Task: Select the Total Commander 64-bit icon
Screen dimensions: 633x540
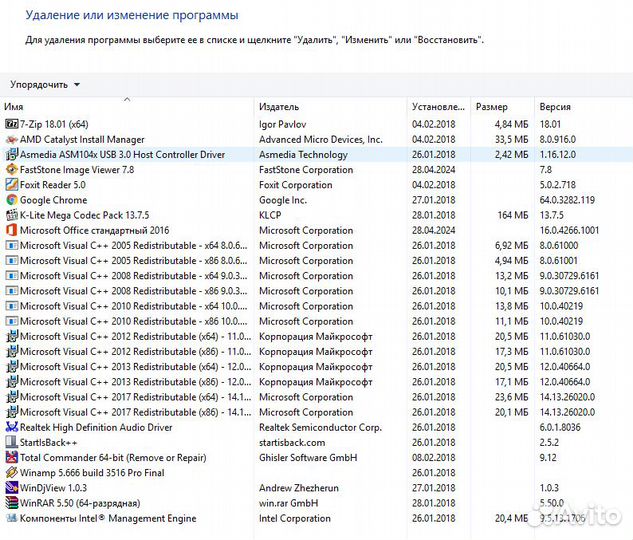Action: click(x=11, y=458)
